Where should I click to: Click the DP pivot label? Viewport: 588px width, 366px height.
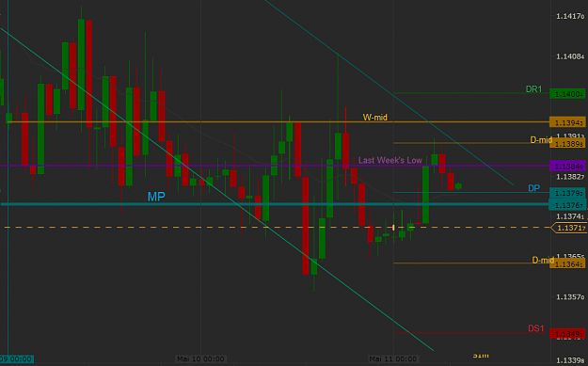[534, 188]
